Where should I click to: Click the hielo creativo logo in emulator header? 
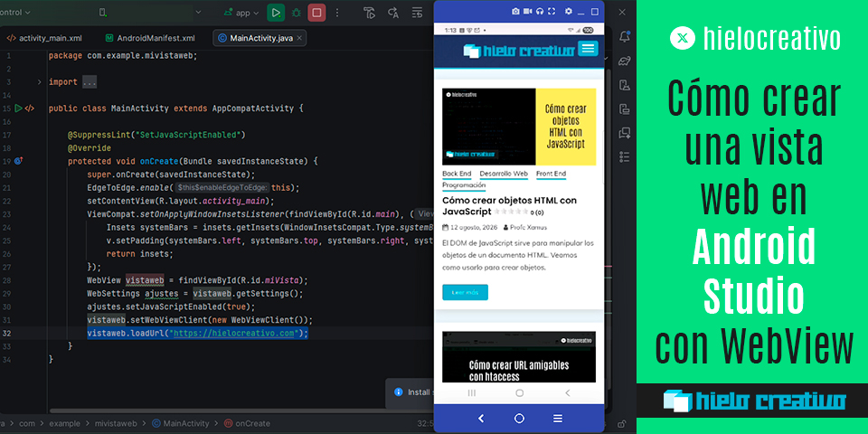pos(518,51)
